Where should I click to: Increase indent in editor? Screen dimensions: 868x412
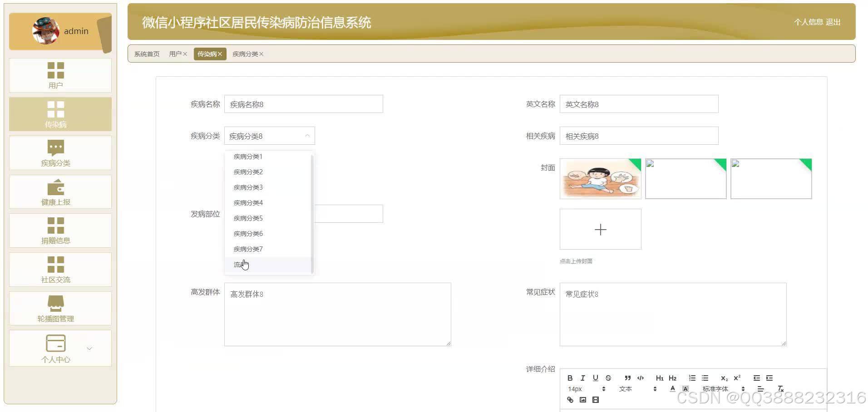(769, 378)
